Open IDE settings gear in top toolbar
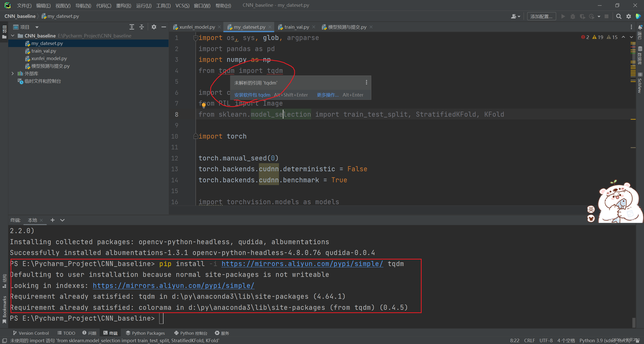This screenshot has width=644, height=344. tap(628, 16)
